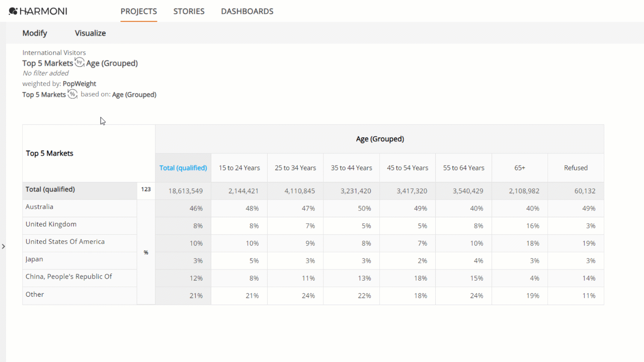The image size is (644, 362).
Task: Select the 'Refused' column header
Action: point(576,168)
